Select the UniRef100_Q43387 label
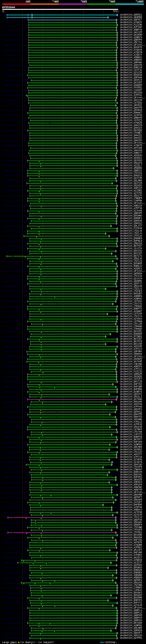 (131, 82)
